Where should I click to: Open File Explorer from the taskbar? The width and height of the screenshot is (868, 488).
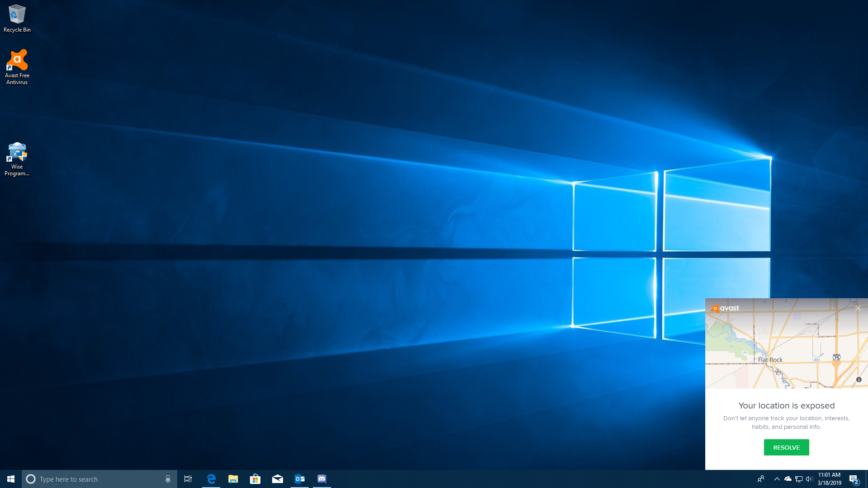233,479
